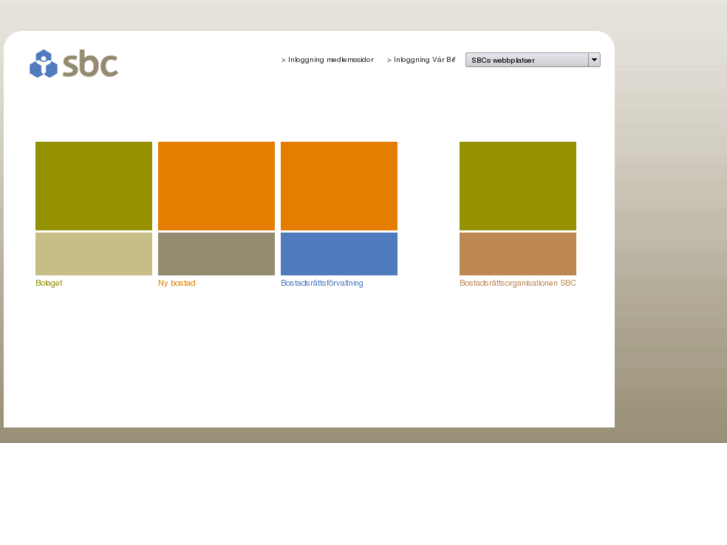
Task: Open the Ny bostad text link
Action: [177, 283]
